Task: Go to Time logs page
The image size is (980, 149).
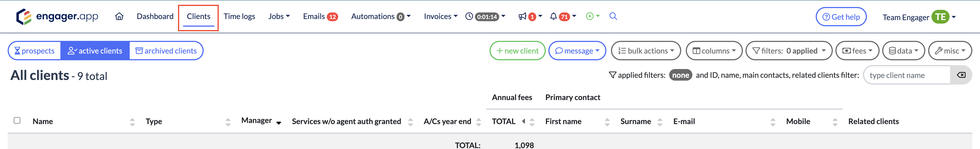Action: 239,16
